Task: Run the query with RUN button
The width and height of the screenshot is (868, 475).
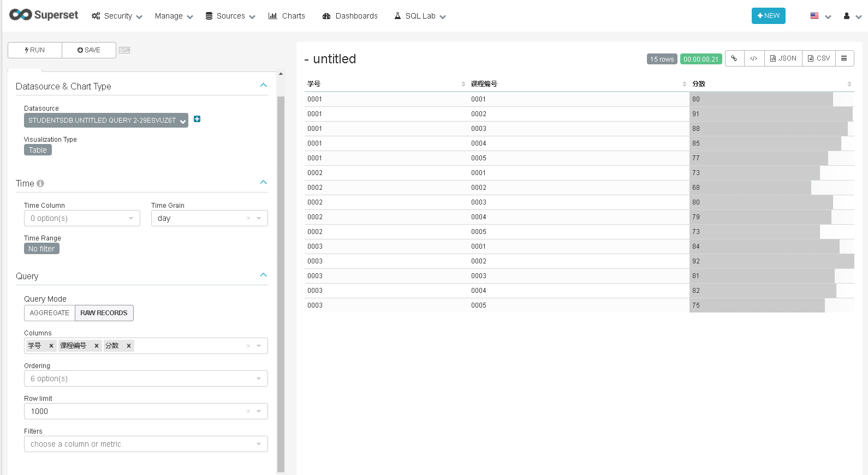Action: pos(35,50)
